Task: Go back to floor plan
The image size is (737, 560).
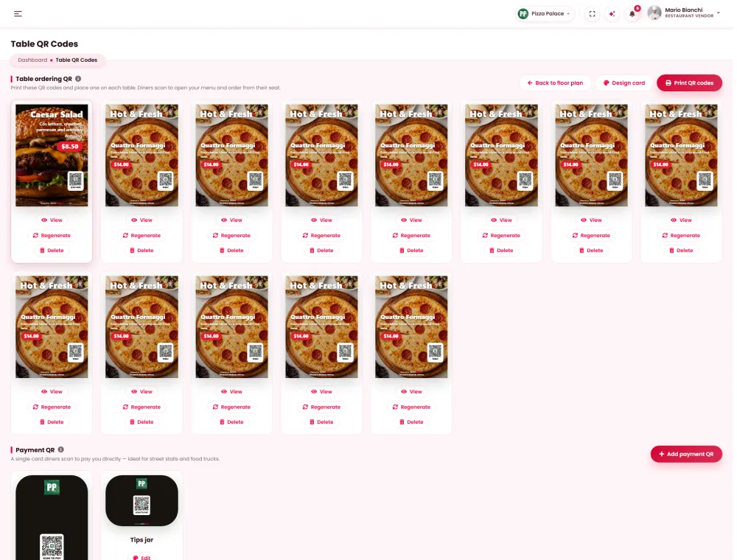Action: 555,83
